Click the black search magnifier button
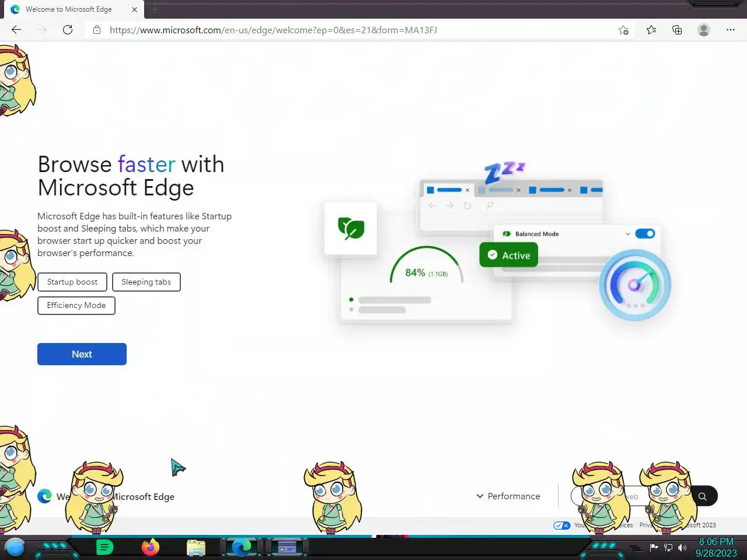Viewport: 747px width, 560px height. (x=703, y=496)
